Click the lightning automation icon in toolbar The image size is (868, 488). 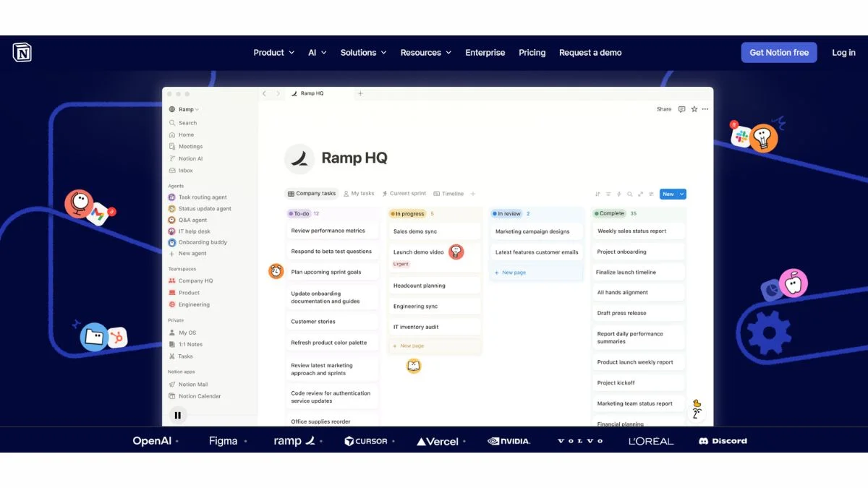[619, 194]
